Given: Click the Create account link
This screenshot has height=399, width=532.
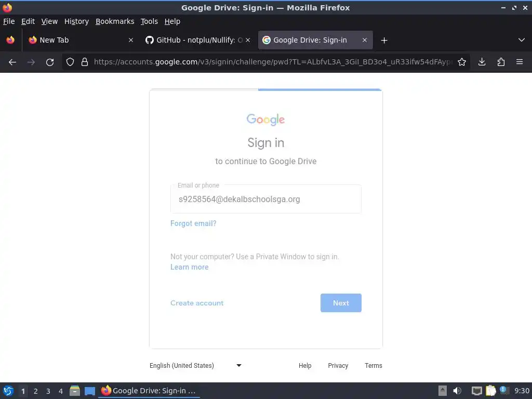Looking at the screenshot, I should [197, 303].
